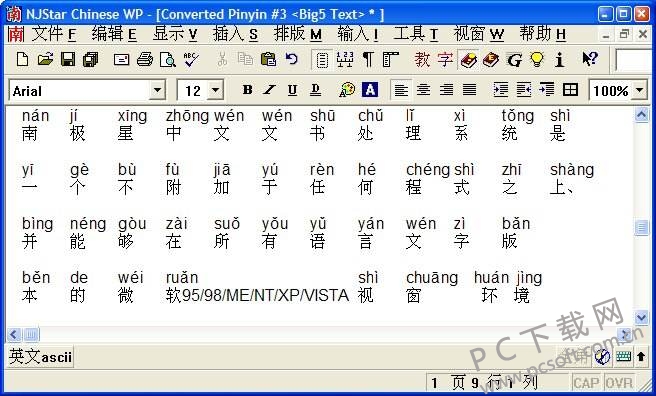The image size is (656, 396).
Task: Open the 帮助 H menu
Action: (x=542, y=34)
